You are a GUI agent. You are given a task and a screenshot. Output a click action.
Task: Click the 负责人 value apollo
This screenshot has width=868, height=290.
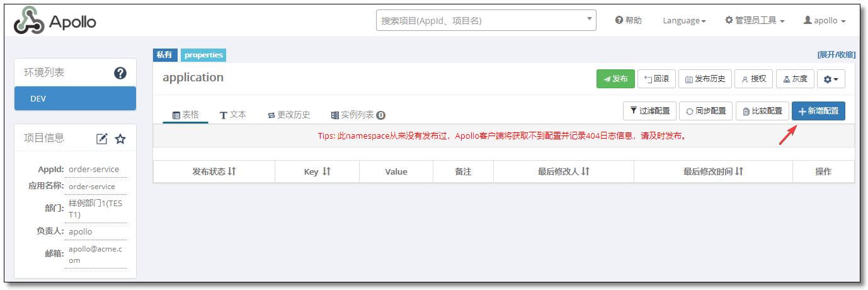point(81,231)
